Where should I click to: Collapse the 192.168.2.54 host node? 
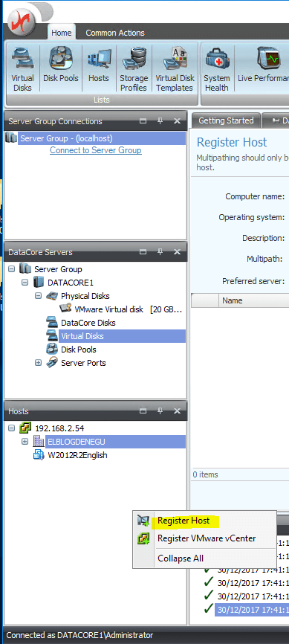(11, 428)
